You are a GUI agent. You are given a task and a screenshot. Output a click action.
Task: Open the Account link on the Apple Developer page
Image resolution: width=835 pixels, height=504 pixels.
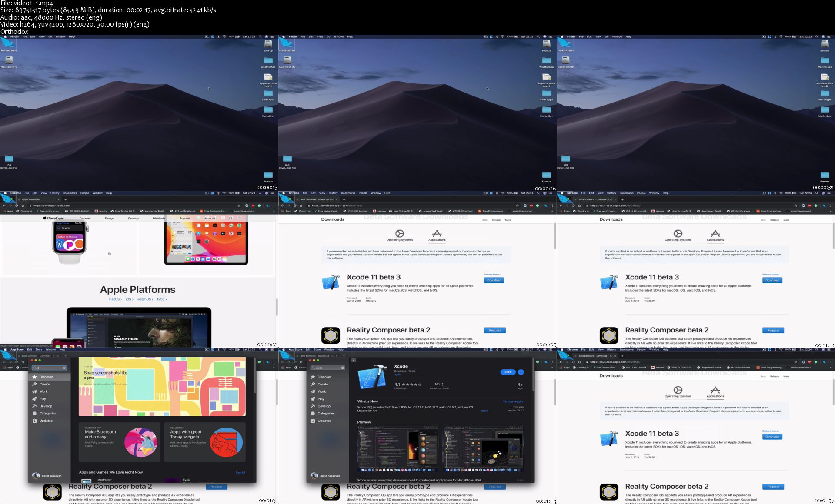[210, 218]
